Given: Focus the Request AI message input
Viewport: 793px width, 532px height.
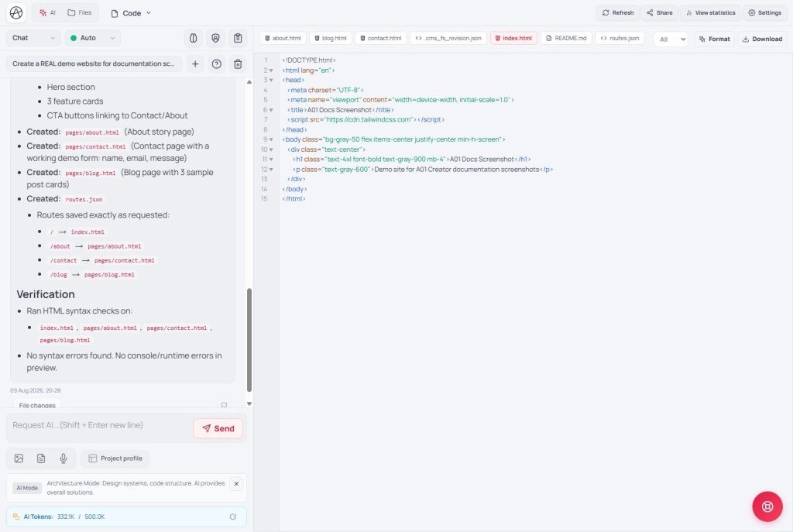Looking at the screenshot, I should click(x=98, y=425).
